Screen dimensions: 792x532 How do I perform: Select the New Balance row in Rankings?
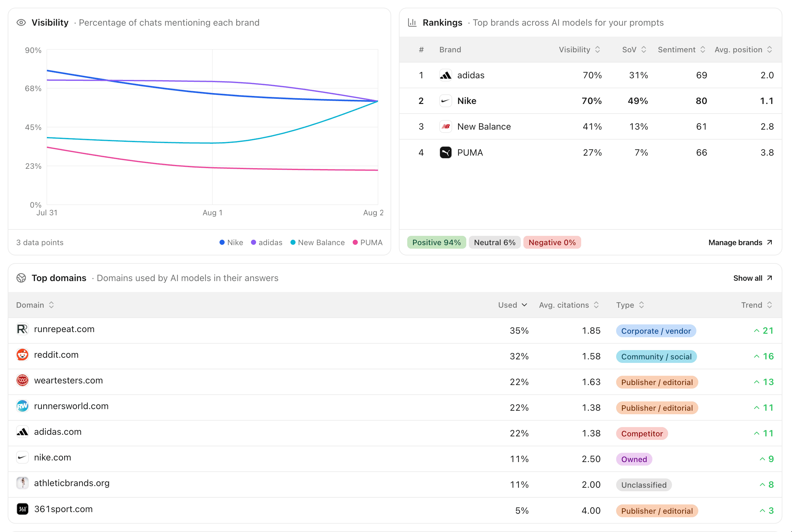590,126
